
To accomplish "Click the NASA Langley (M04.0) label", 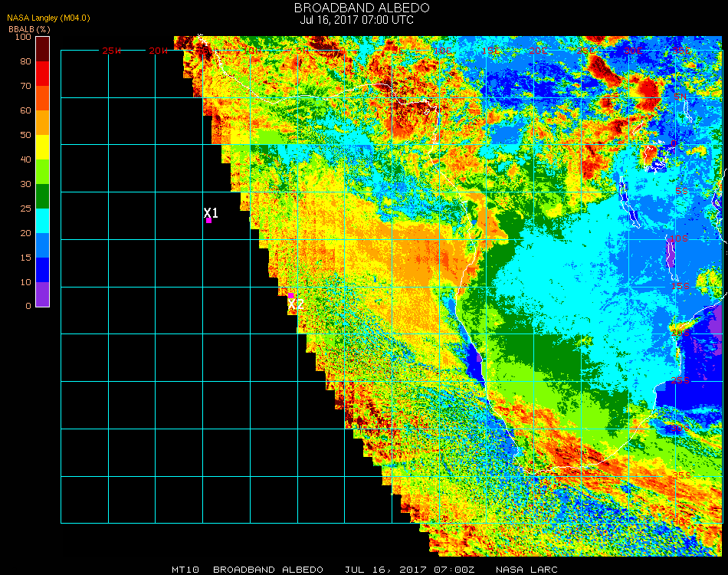I will [49, 18].
